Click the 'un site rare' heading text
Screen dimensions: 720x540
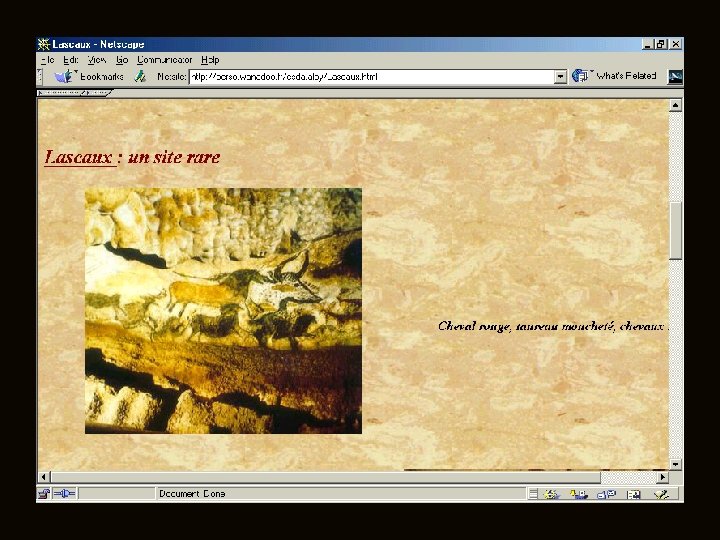pyautogui.click(x=174, y=158)
